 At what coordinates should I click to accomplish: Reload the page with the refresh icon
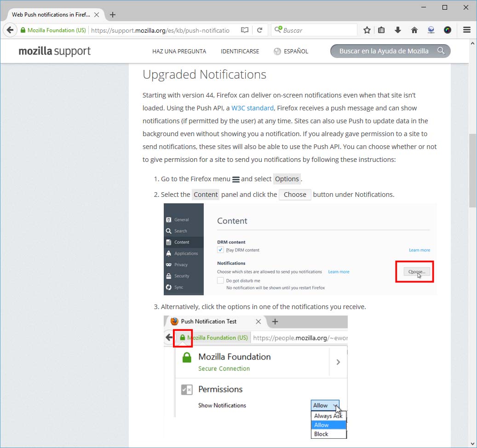(259, 30)
